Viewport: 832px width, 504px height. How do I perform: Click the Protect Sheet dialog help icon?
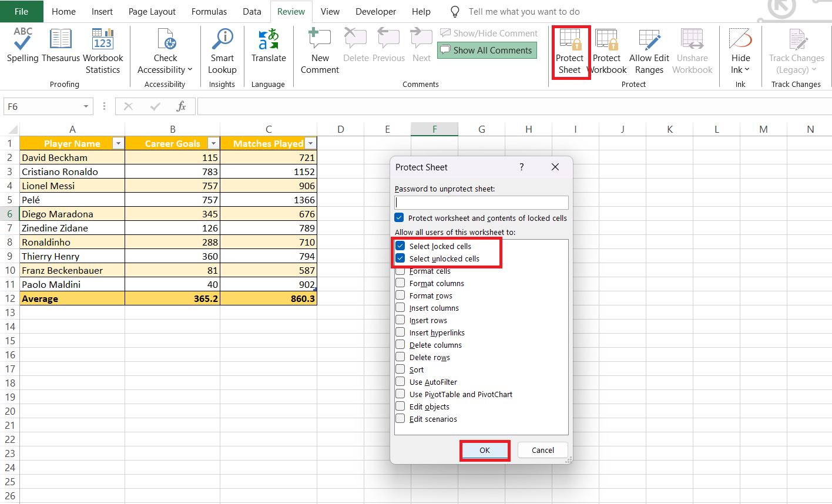521,167
